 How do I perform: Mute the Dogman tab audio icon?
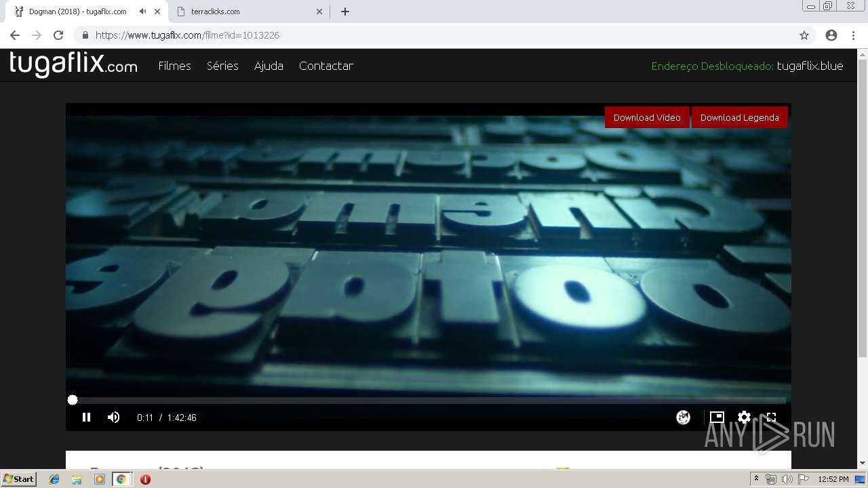pyautogui.click(x=142, y=12)
